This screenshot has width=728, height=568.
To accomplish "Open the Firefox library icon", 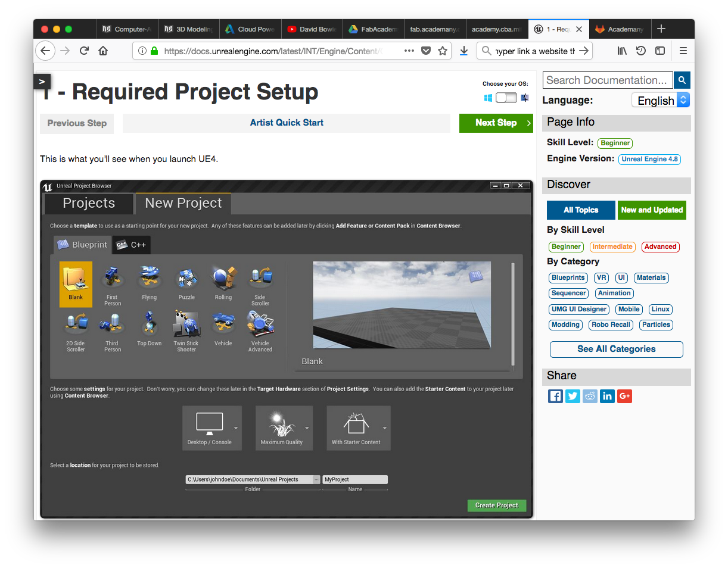I will 622,51.
